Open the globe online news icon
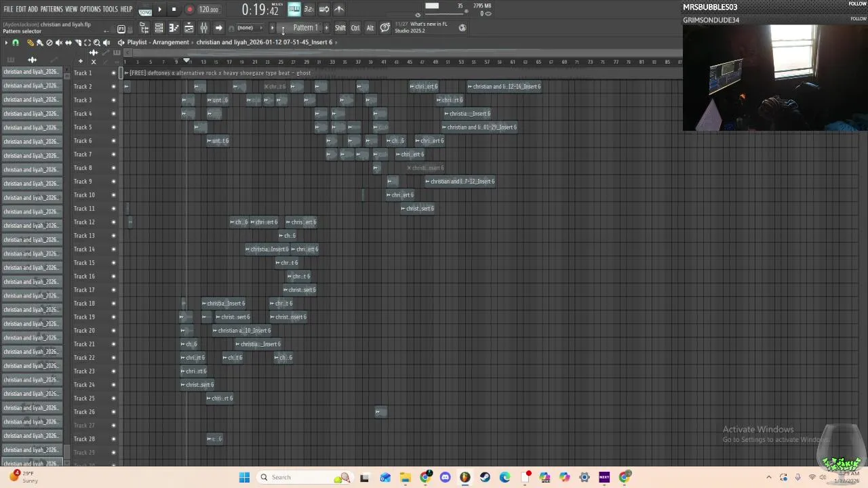868x488 pixels. (x=462, y=28)
